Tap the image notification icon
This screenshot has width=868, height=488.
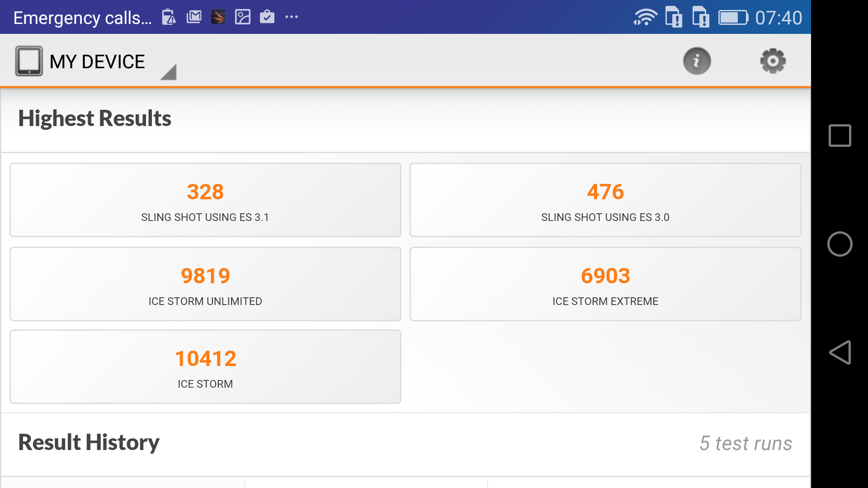[x=243, y=17]
